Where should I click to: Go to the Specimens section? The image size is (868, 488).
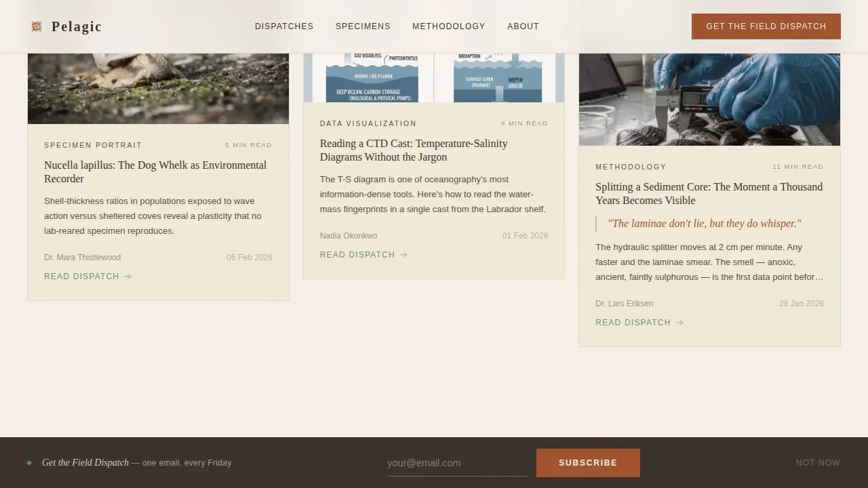363,26
